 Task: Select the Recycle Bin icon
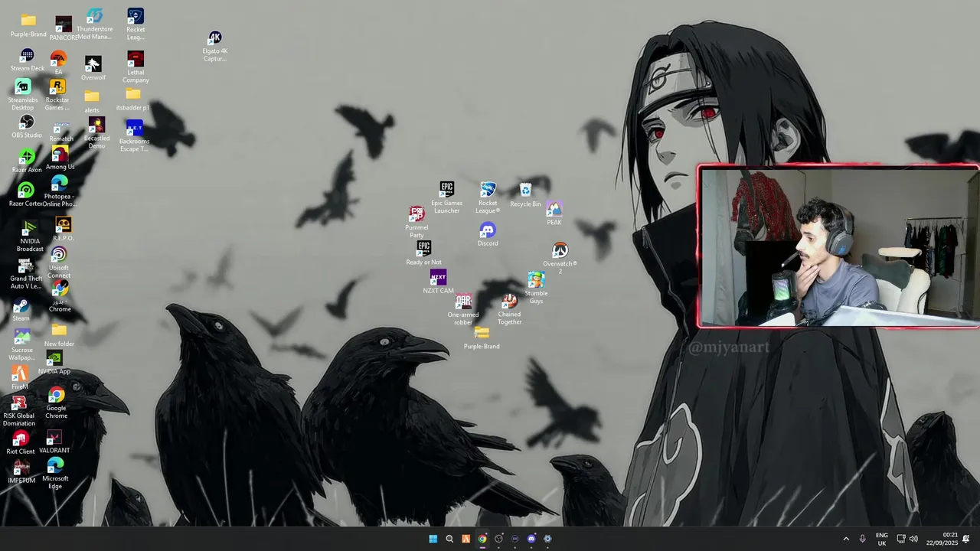(525, 195)
